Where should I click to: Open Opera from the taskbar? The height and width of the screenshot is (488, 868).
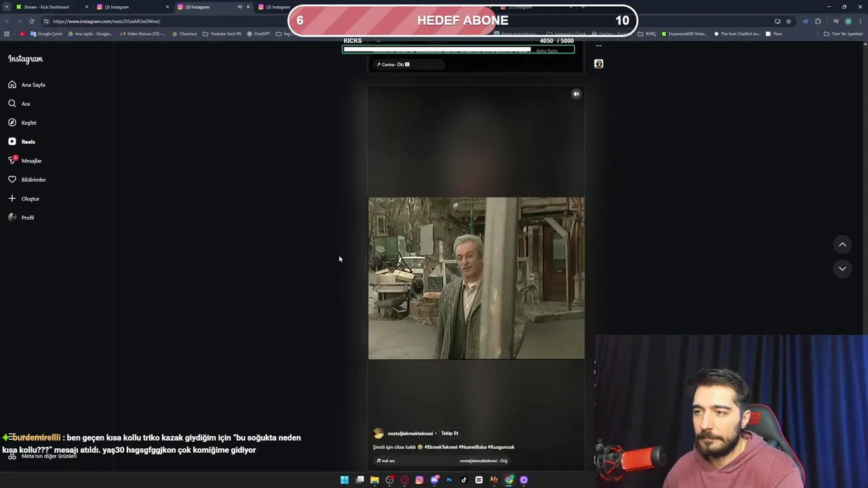[x=404, y=480]
